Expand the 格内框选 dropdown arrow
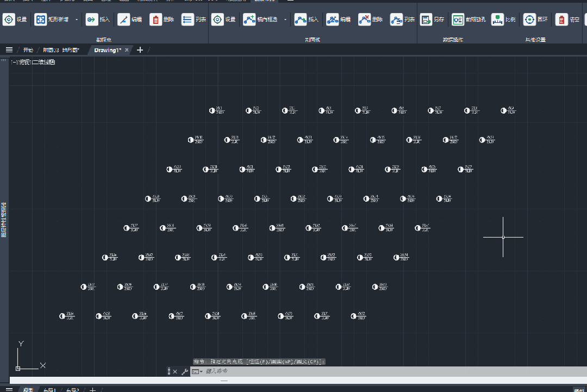 click(x=285, y=20)
